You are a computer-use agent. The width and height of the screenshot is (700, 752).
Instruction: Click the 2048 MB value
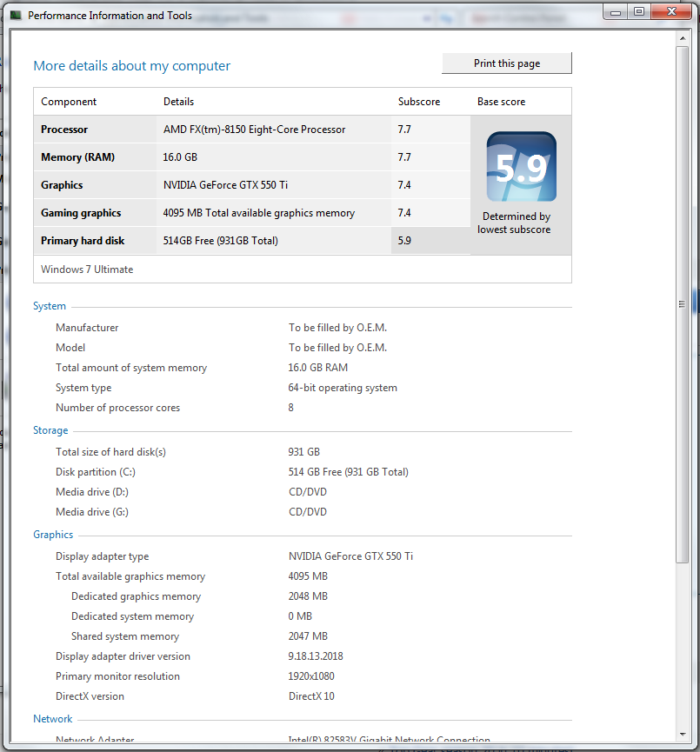[x=308, y=596]
